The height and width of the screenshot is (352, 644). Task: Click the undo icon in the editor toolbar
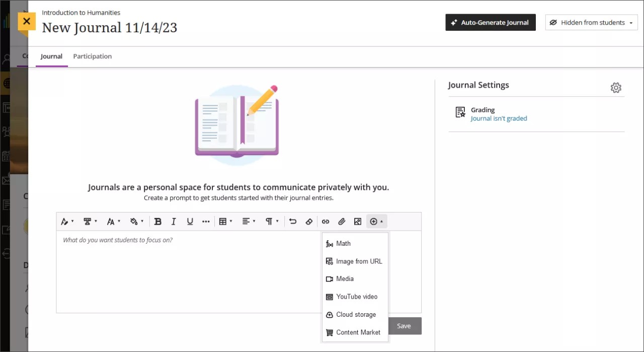tap(293, 221)
